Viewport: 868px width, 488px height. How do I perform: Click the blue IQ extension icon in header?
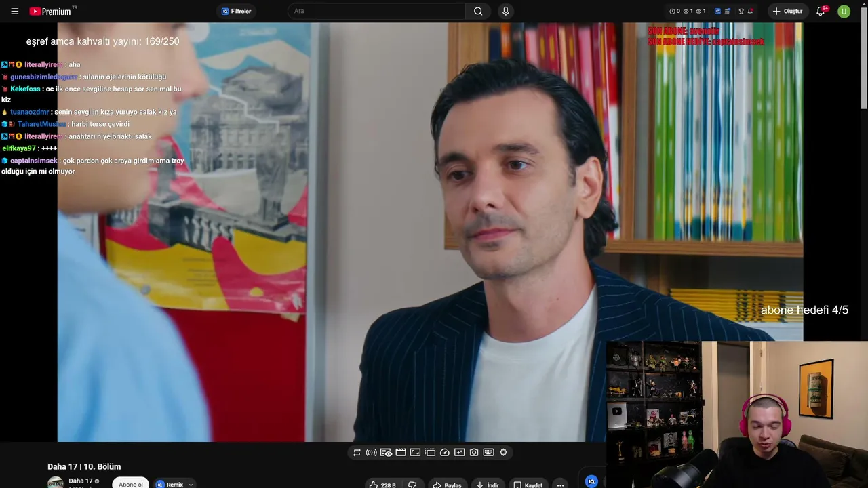[718, 12]
